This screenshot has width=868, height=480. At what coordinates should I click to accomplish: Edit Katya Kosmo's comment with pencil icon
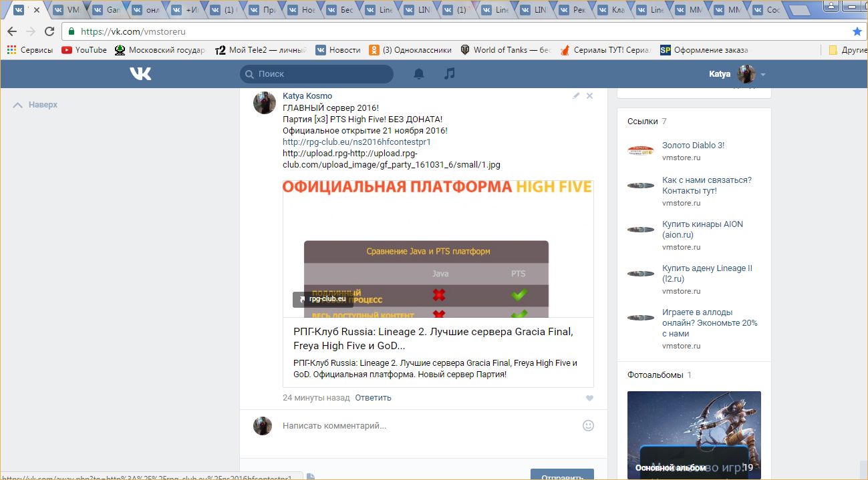[576, 96]
